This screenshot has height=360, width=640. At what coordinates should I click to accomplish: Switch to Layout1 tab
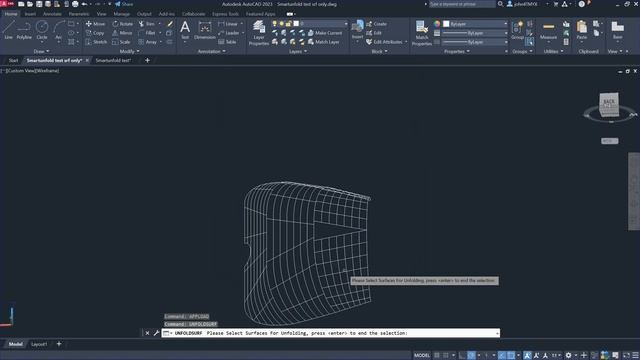click(39, 344)
